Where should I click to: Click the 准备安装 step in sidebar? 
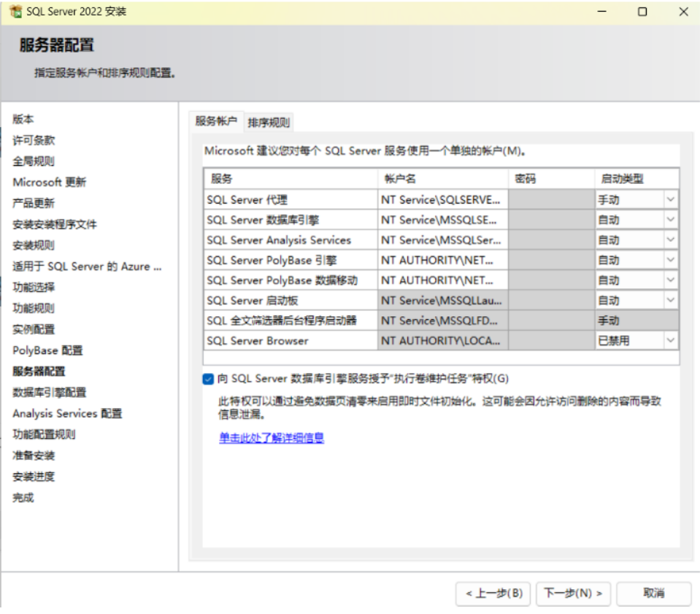[x=34, y=456]
